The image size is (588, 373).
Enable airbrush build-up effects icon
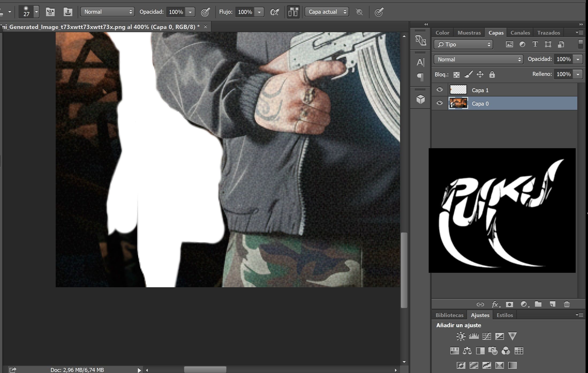pos(274,12)
